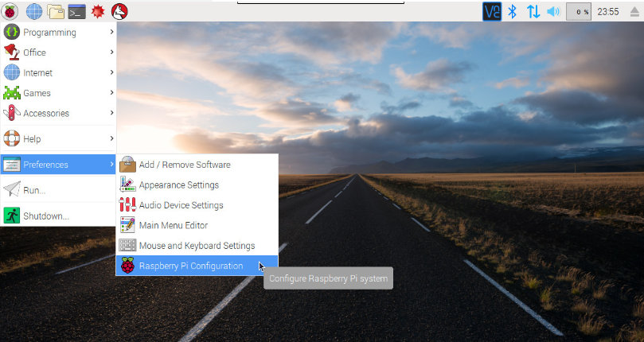644x342 pixels.
Task: Click the Internet globe icon in menu
Action: (x=11, y=72)
